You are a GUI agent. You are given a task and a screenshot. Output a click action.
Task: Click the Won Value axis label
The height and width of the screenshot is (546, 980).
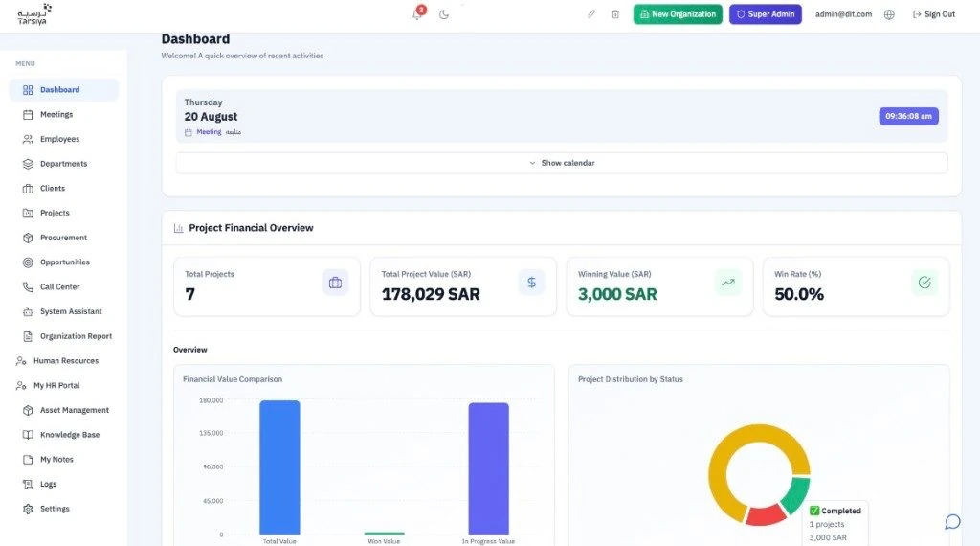384,541
